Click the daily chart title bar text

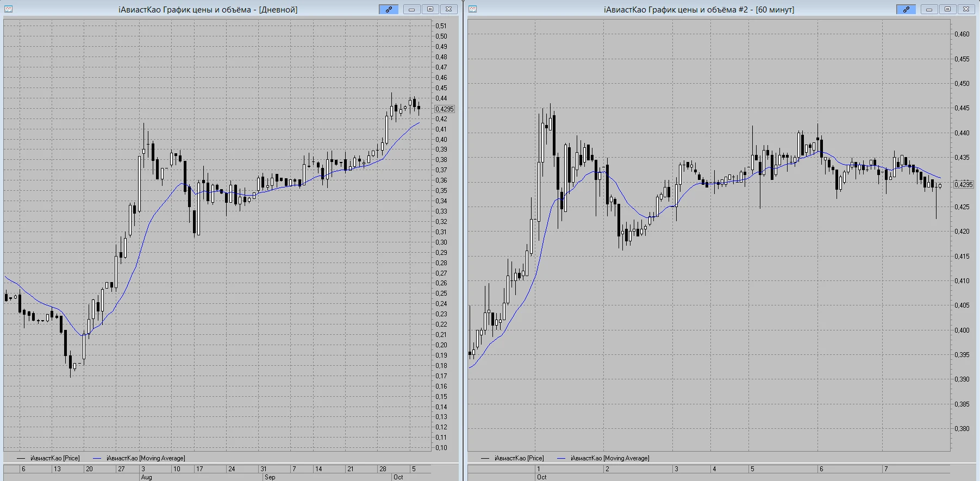tap(208, 9)
